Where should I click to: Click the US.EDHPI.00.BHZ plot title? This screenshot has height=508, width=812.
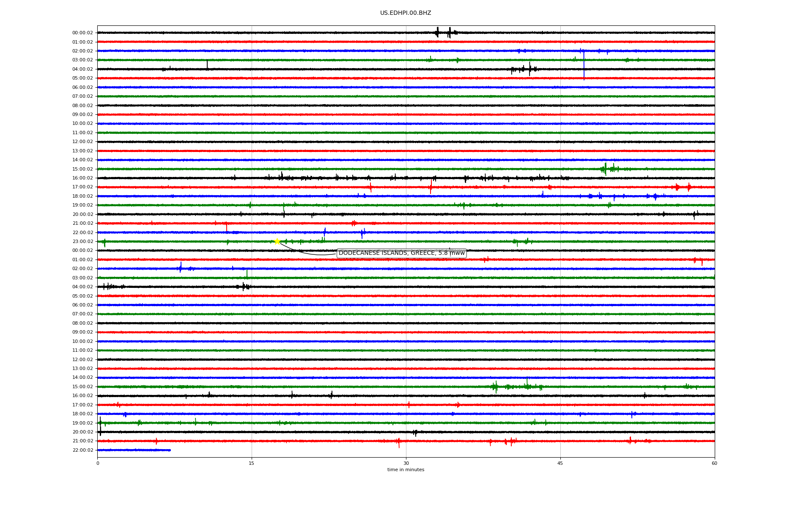pos(406,13)
